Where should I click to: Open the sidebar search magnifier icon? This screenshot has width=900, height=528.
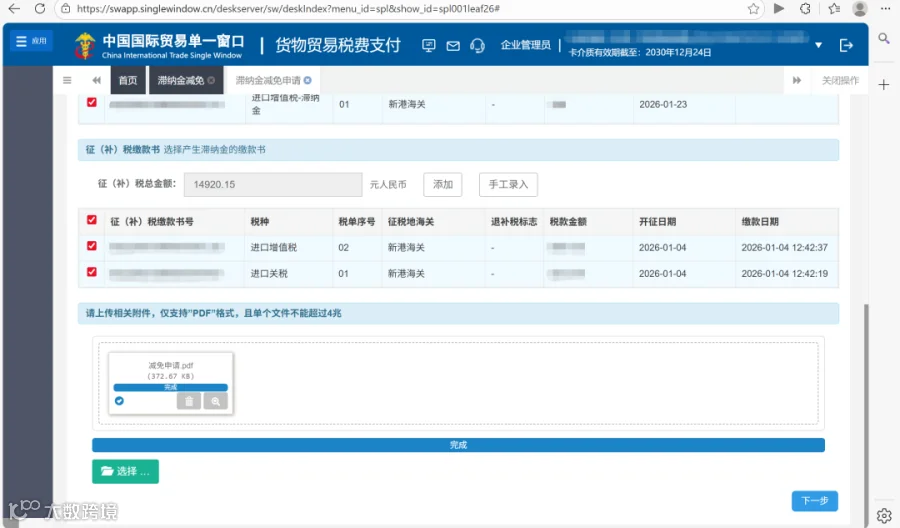click(x=884, y=38)
